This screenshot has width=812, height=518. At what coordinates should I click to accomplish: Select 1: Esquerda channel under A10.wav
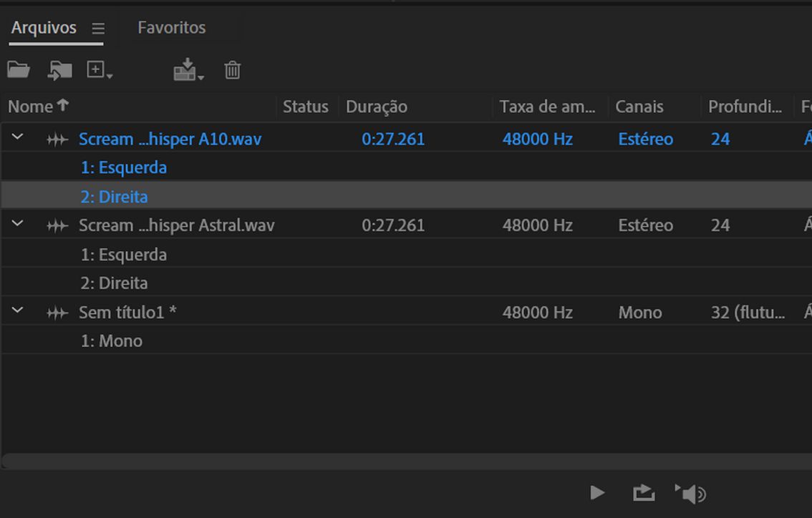pos(124,167)
